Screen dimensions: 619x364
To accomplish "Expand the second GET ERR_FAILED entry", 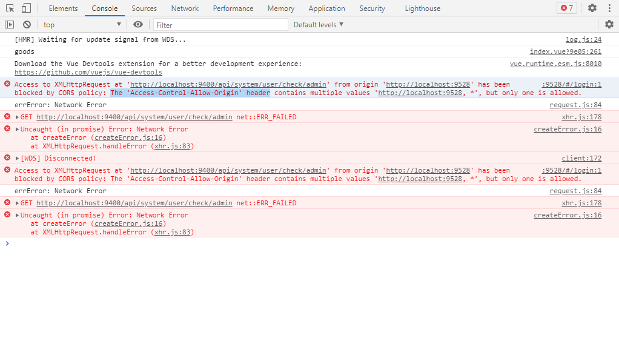I will click(18, 204).
